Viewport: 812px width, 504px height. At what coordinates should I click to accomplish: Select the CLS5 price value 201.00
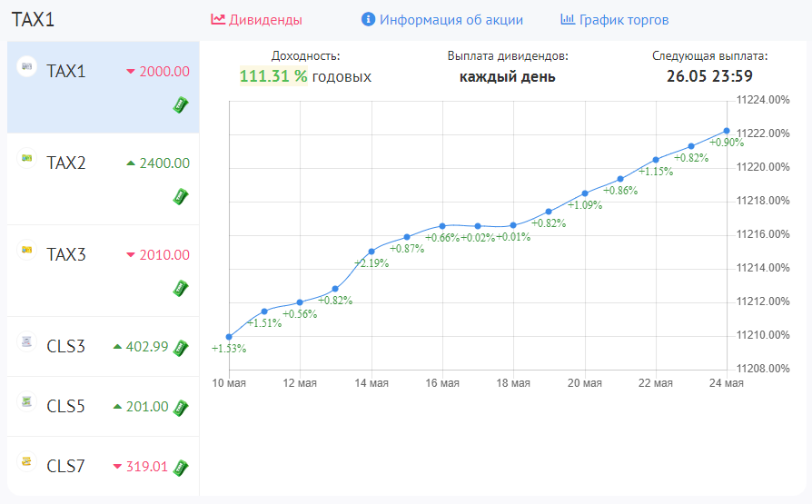click(x=147, y=407)
